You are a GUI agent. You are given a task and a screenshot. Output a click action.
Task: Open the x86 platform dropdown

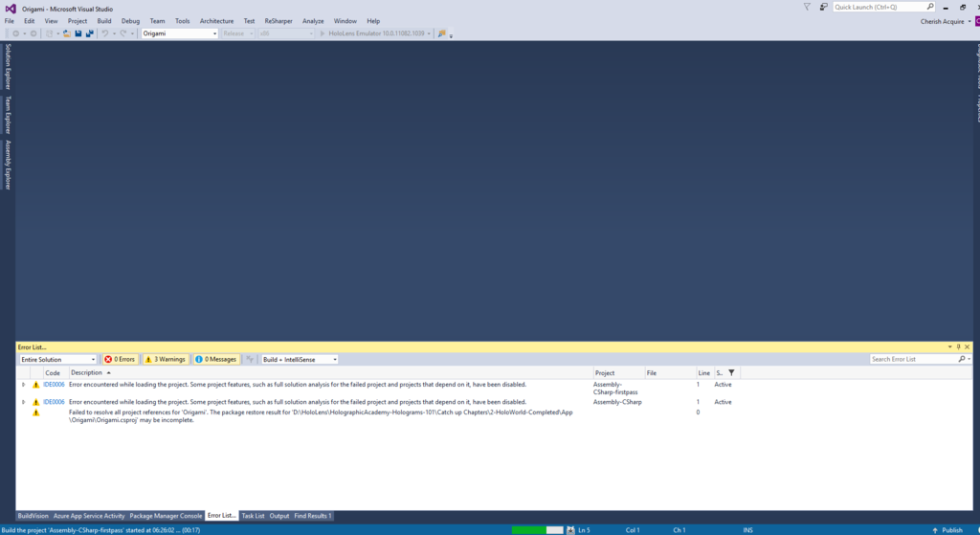(x=286, y=33)
